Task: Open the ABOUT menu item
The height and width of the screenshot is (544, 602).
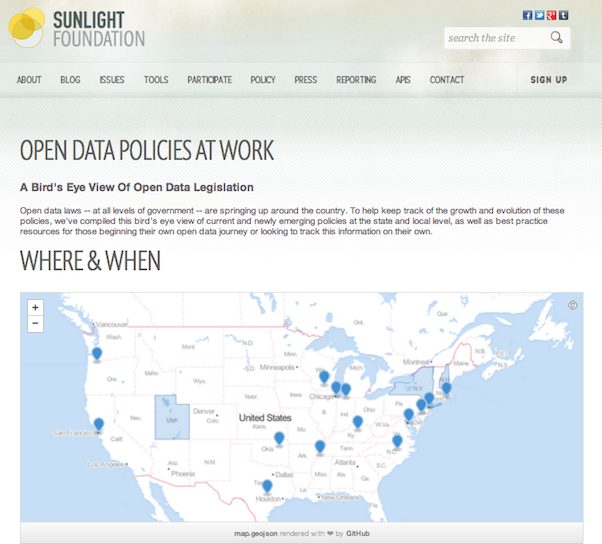Action: pos(29,80)
